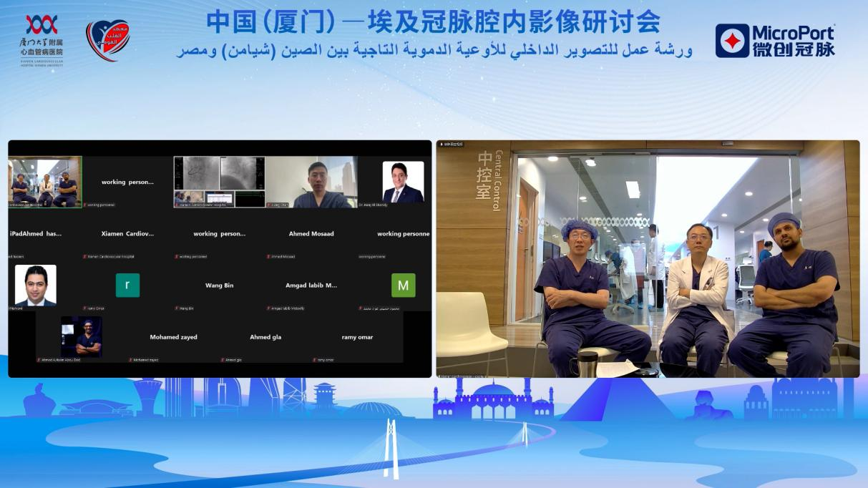Screen dimensions: 868x488
Task: Click the muted mic icon beside Ahmed Mosaad's label
Action: (269, 256)
